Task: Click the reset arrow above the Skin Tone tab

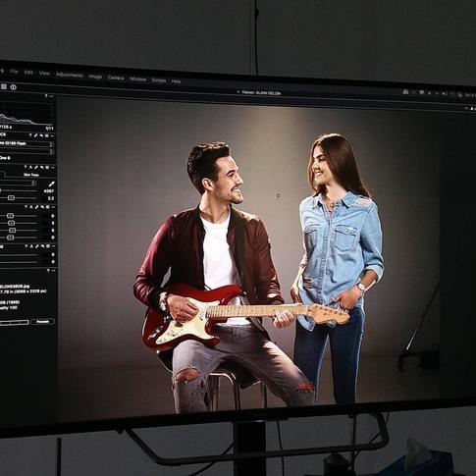Action: [41, 167]
